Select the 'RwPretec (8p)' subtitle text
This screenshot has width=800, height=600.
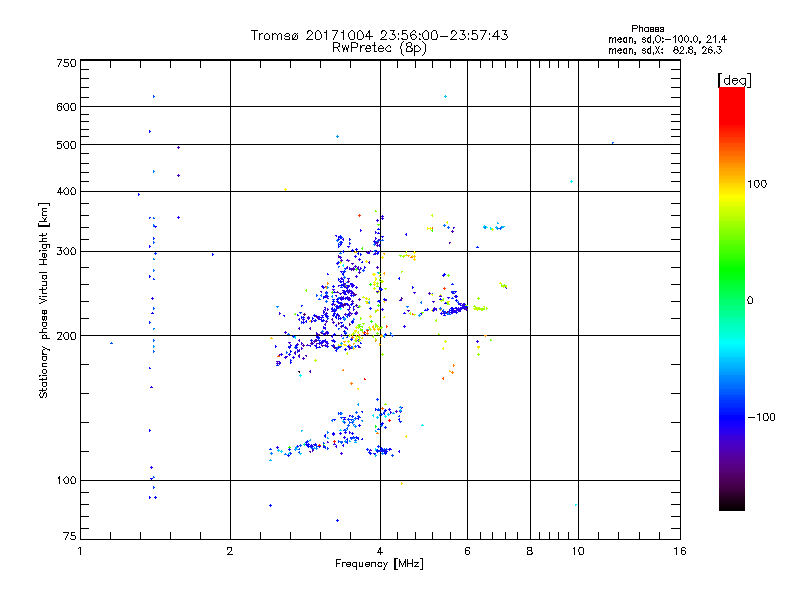[379, 48]
